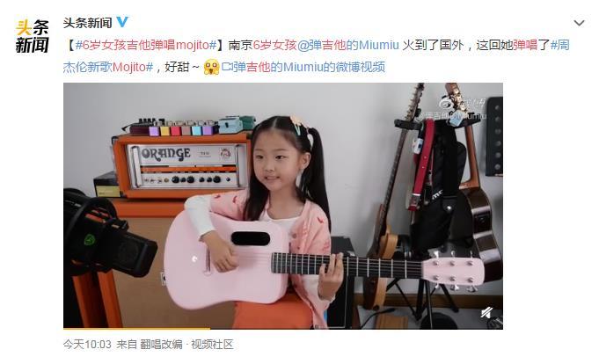The image size is (599, 364).
Task: Click the highlighted 6岁女孩 after 南京
Action: point(275,45)
